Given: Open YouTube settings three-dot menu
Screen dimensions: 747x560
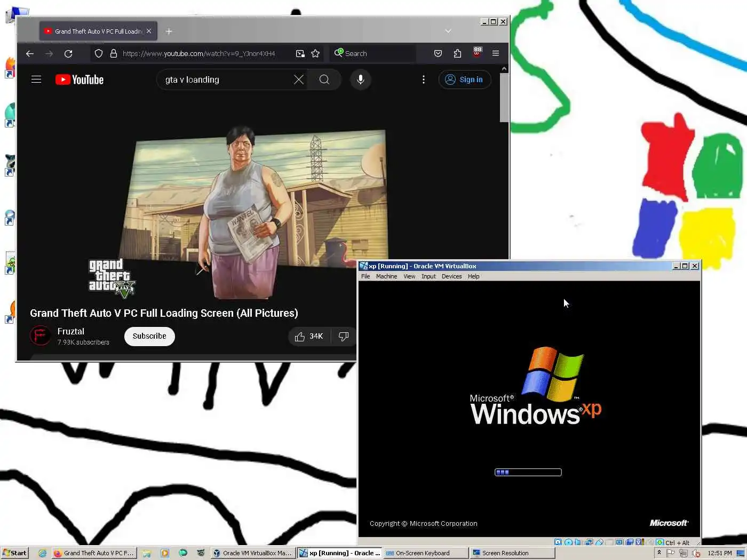Looking at the screenshot, I should pos(424,79).
